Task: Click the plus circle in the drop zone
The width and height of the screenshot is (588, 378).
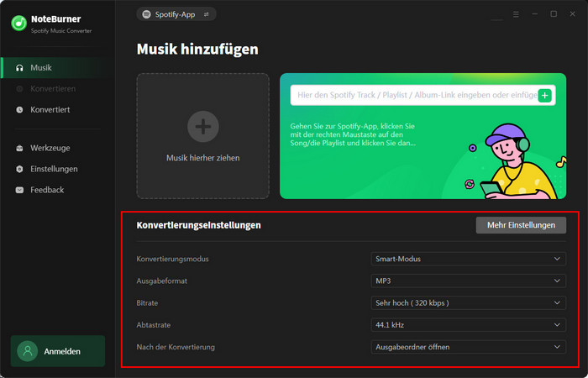Action: pos(203,127)
